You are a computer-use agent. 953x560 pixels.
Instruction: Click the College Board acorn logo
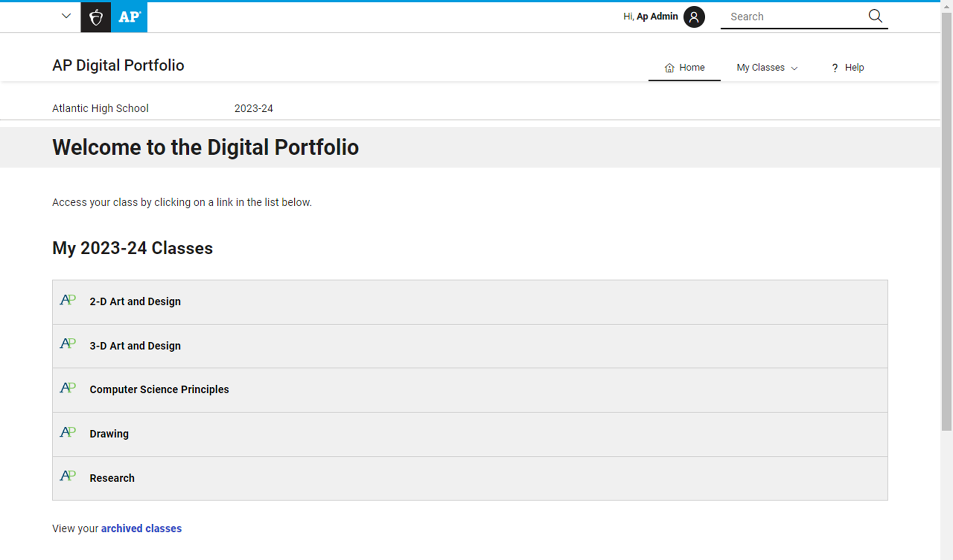[95, 17]
